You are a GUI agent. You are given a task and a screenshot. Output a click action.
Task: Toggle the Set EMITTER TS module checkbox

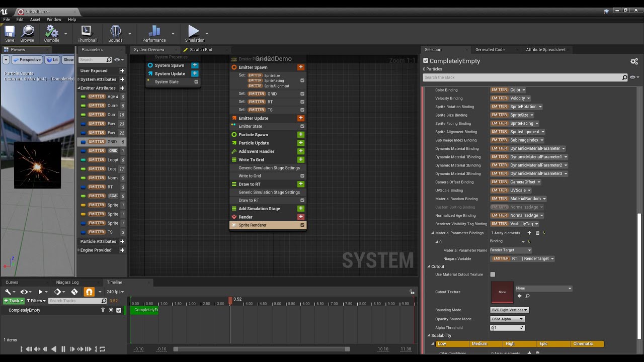(302, 110)
